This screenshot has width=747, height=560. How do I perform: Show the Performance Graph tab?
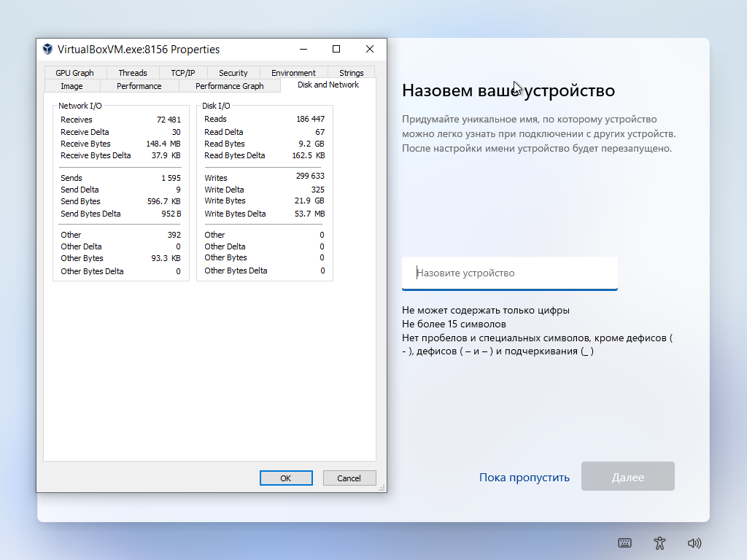click(x=229, y=86)
